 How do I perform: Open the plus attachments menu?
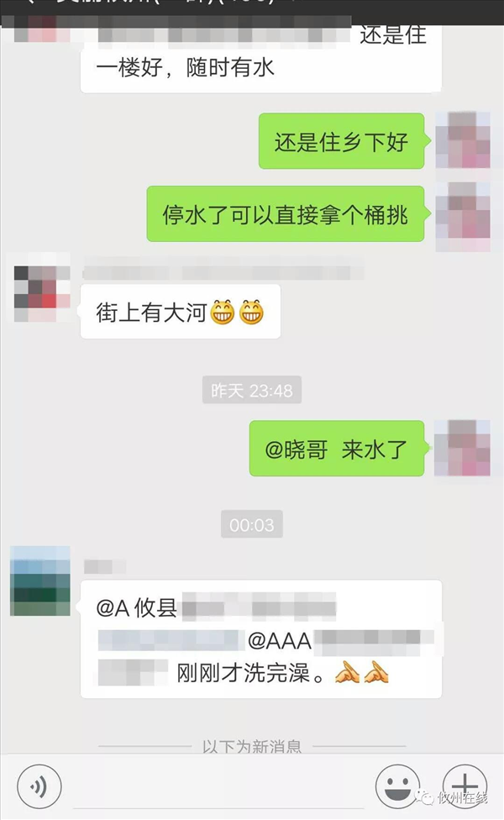click(465, 786)
